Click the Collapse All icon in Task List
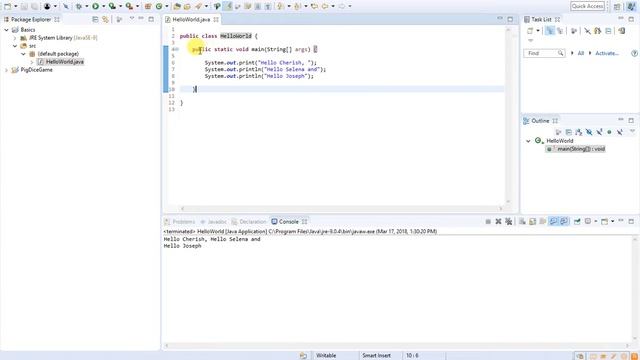Viewport: 640px width, 360px height. point(608,31)
